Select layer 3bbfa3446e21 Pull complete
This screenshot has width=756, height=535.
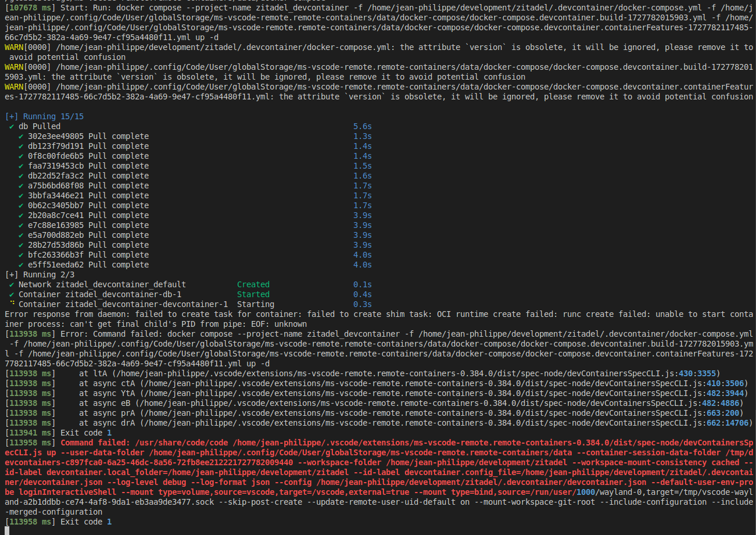coord(88,195)
